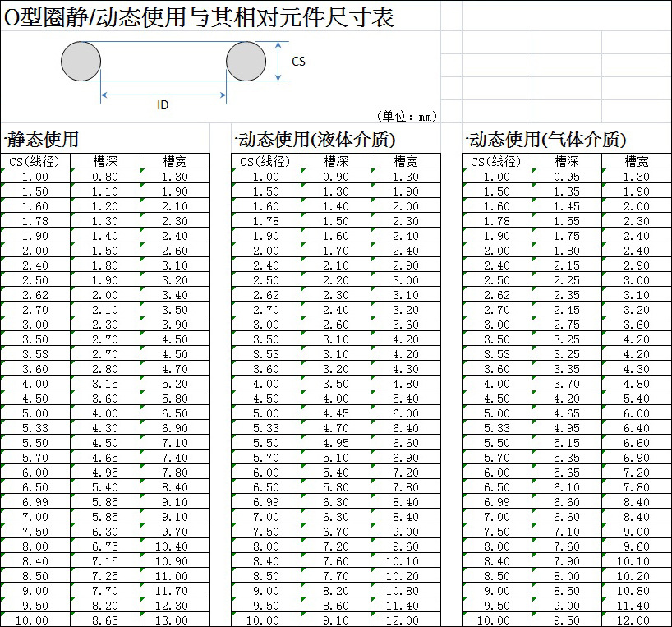Select 槽深 9.50 in 气体介质 row 10.00
The width and height of the screenshot is (672, 627).
pos(567,620)
